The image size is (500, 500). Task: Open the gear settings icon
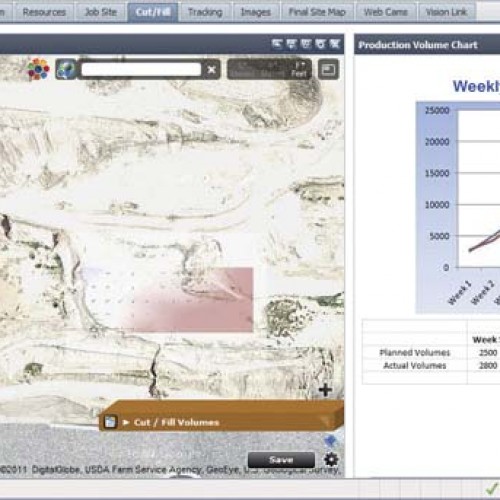[x=331, y=460]
